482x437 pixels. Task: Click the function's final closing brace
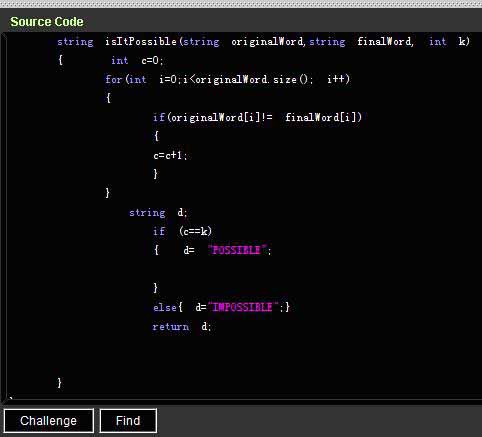pos(59,383)
